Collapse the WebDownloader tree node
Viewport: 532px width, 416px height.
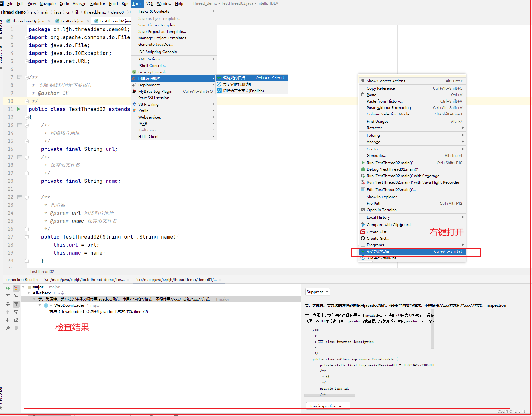(x=40, y=305)
